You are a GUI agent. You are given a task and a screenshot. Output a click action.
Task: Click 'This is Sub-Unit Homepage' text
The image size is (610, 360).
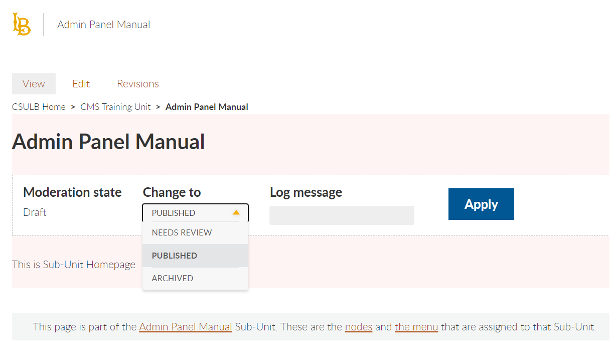74,264
